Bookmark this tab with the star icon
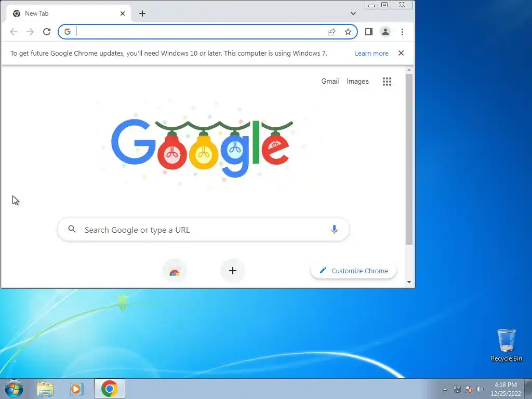The image size is (532, 399). point(348,32)
